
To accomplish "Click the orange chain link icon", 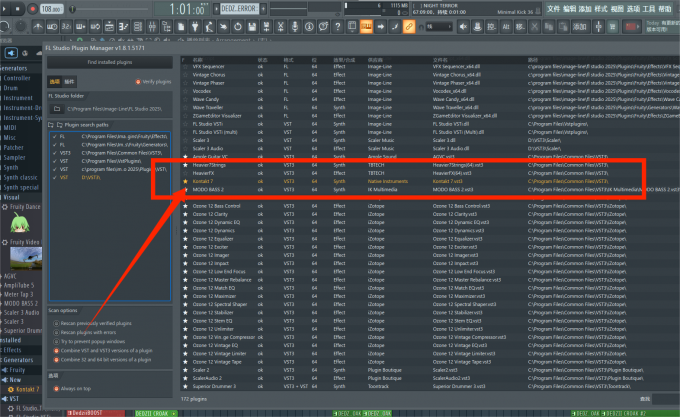I will coord(409,27).
